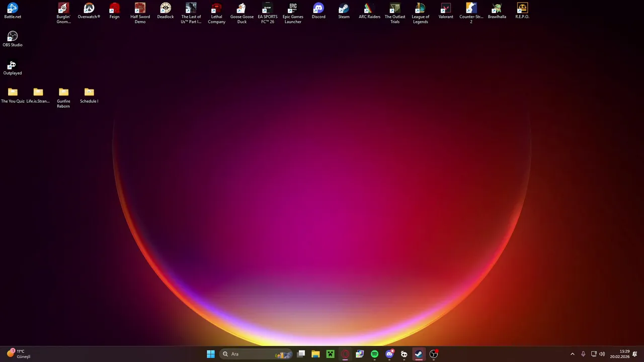Select the Valorant desktop shortcut

click(x=446, y=11)
